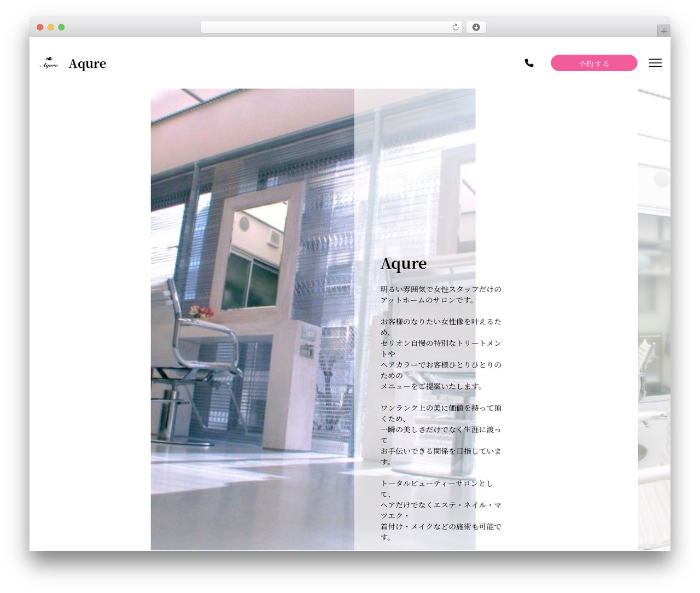This screenshot has width=700, height=593.
Task: Click the Aqure bird logo icon
Action: (x=49, y=63)
